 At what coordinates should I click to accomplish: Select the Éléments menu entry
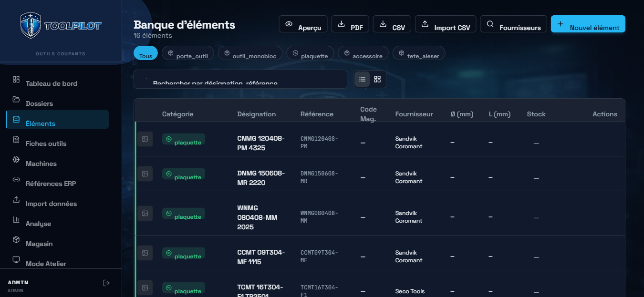(41, 123)
